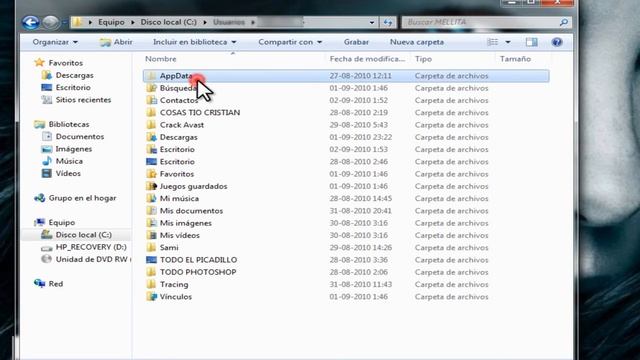This screenshot has height=360, width=640.
Task: Click blue Escritorio icon dated 28-08-2010
Action: [x=151, y=162]
